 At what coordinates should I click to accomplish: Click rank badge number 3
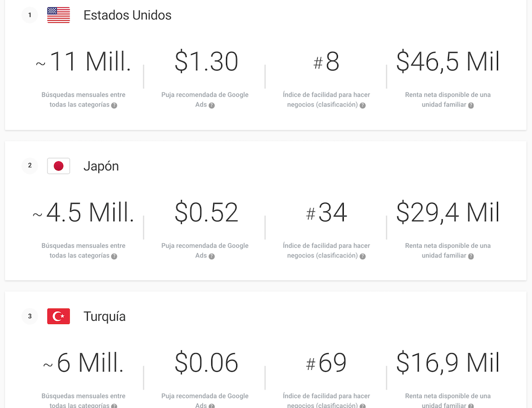coord(30,316)
